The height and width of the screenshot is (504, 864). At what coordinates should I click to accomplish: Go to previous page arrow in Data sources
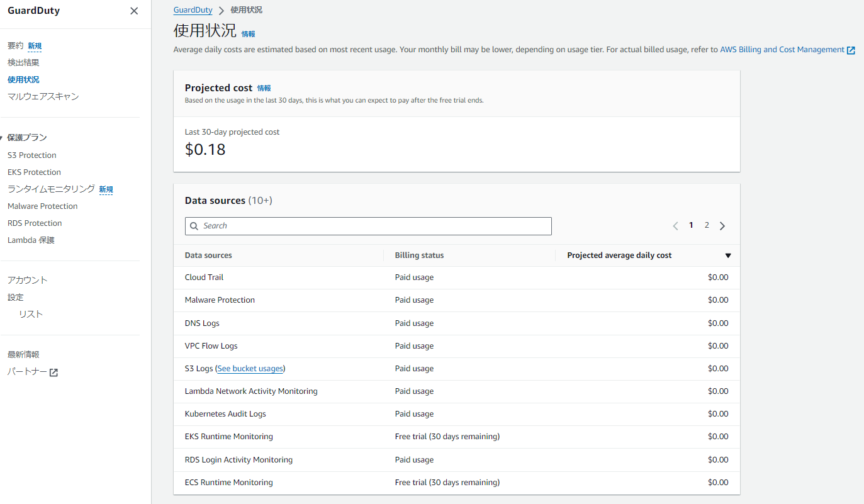tap(675, 226)
